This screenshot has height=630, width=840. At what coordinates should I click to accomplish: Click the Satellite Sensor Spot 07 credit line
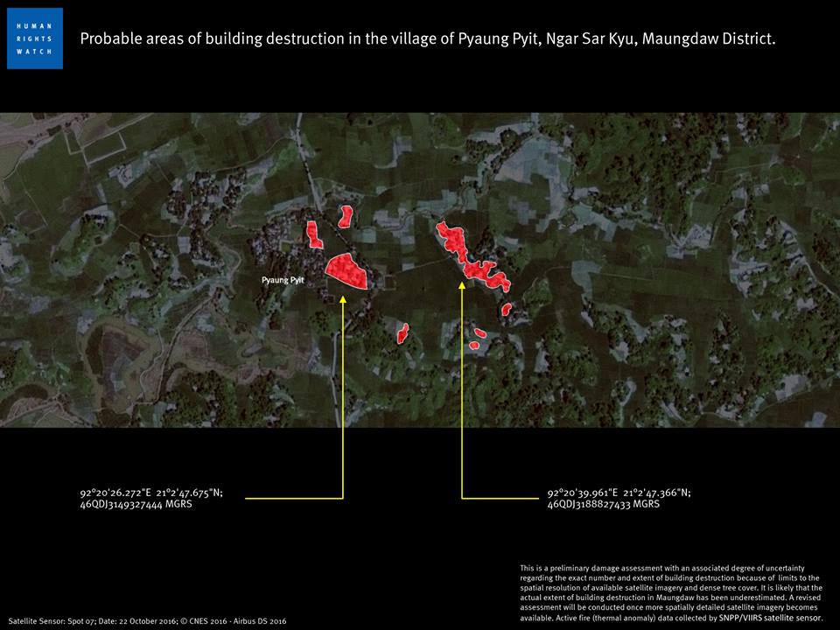[x=147, y=621]
